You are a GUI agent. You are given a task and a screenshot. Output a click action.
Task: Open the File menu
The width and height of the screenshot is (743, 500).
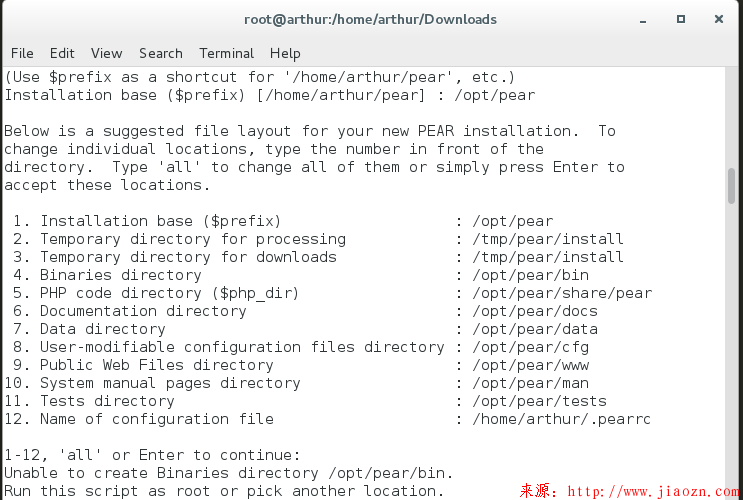(22, 53)
